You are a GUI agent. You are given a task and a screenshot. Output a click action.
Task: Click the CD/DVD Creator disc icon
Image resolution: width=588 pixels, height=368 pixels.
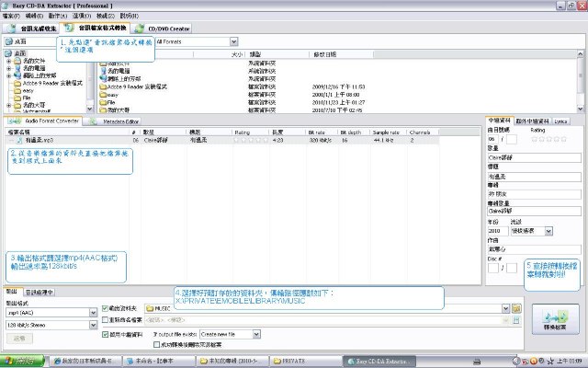click(x=139, y=29)
